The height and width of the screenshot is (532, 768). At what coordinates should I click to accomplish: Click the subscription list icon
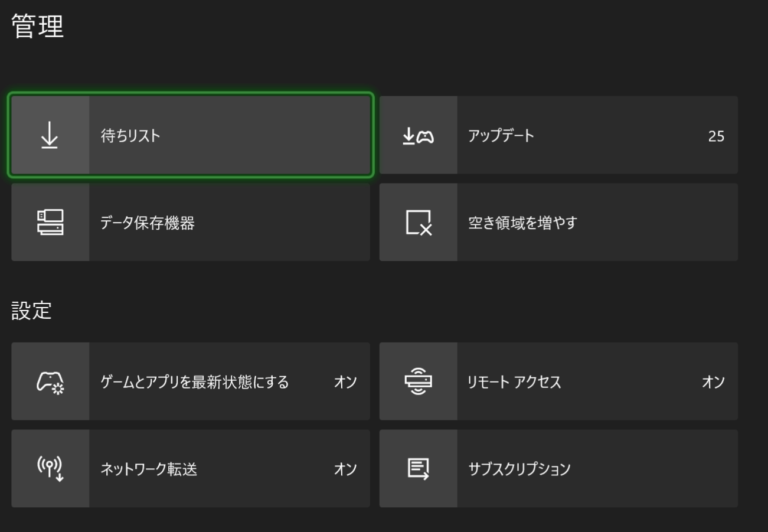(419, 469)
